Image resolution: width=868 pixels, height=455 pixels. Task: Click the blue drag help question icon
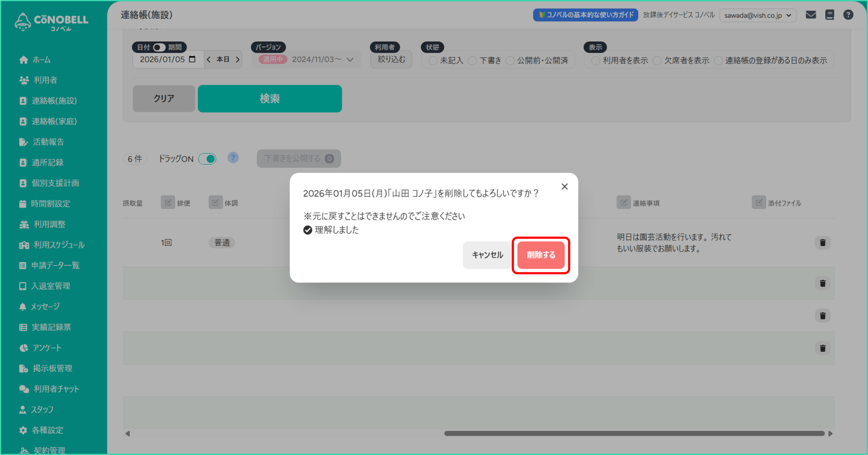(233, 158)
